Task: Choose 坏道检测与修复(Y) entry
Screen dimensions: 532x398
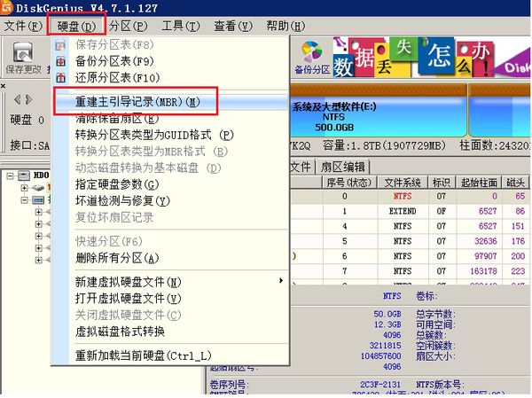Action: [x=170, y=201]
